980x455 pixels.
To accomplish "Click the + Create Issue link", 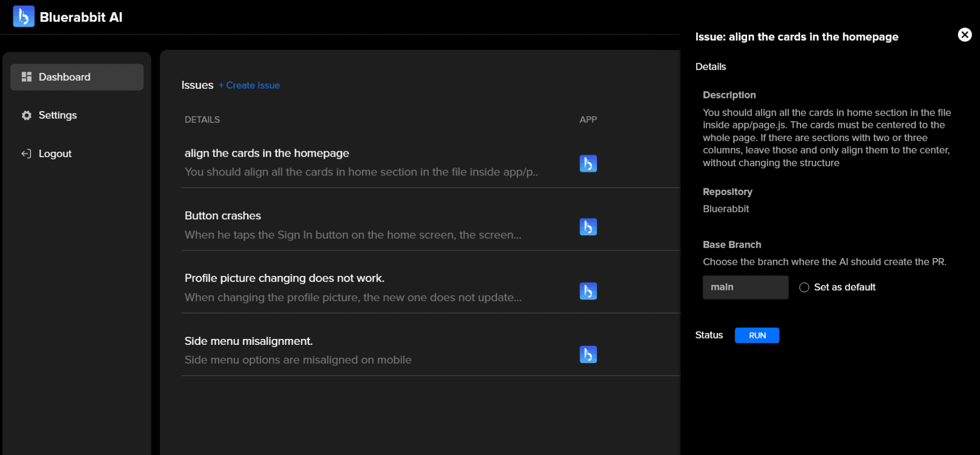I will click(249, 86).
